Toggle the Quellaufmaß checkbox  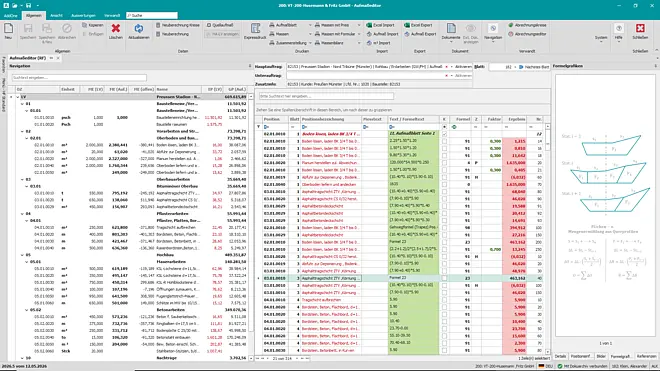click(x=209, y=25)
